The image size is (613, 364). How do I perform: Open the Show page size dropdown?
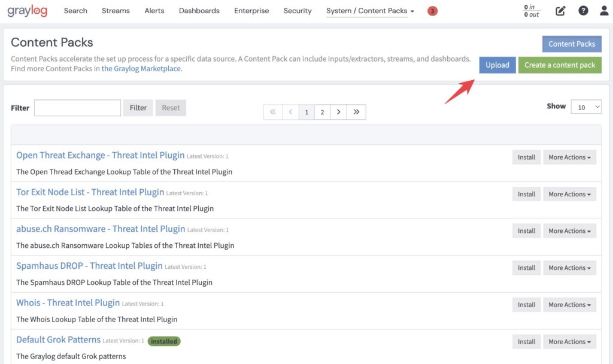coord(586,107)
